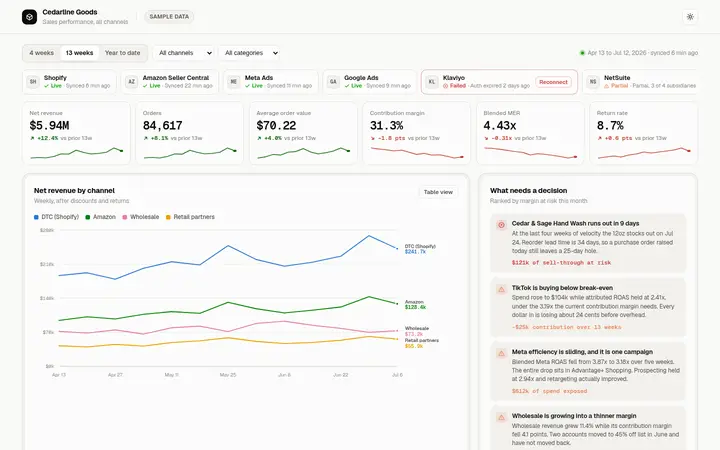Click the Google Ads Live checkmark icon

click(x=347, y=86)
